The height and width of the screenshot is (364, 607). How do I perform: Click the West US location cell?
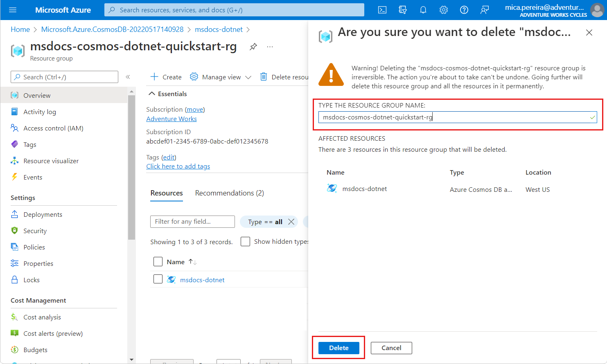538,189
